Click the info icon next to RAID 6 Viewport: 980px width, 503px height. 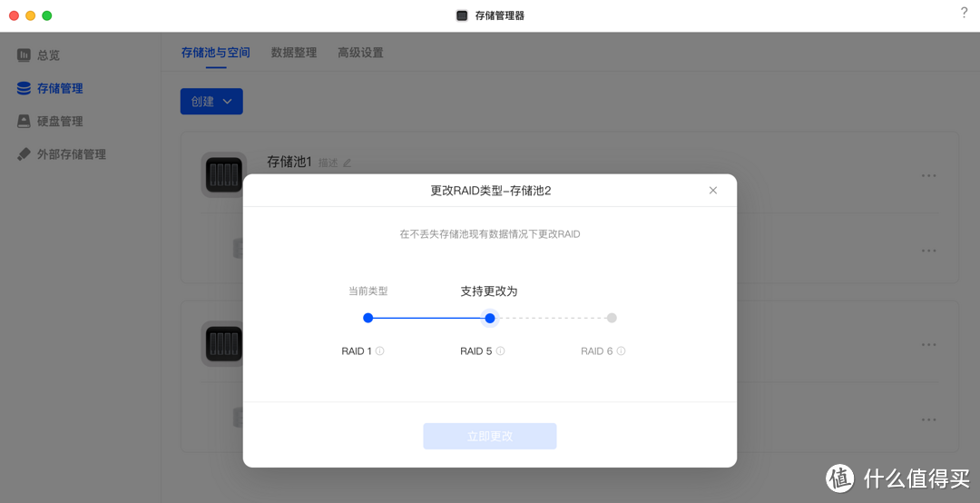[622, 351]
